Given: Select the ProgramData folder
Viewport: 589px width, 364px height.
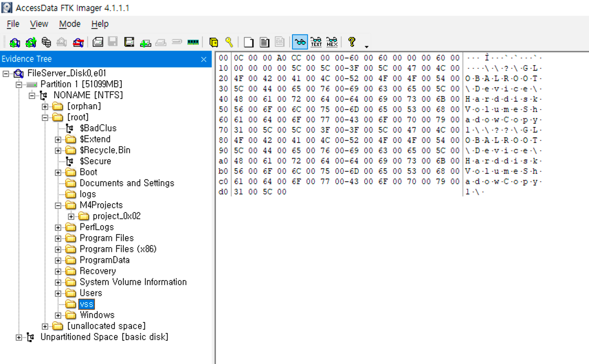Looking at the screenshot, I should 104,260.
